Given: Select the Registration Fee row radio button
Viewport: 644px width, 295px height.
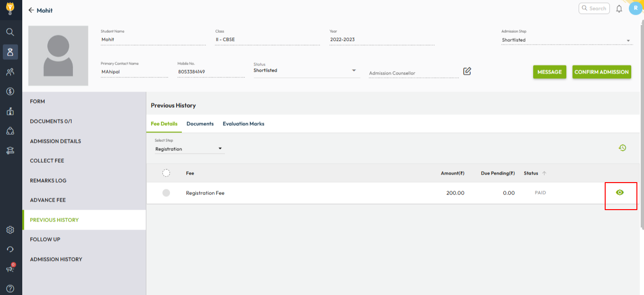Looking at the screenshot, I should [166, 193].
